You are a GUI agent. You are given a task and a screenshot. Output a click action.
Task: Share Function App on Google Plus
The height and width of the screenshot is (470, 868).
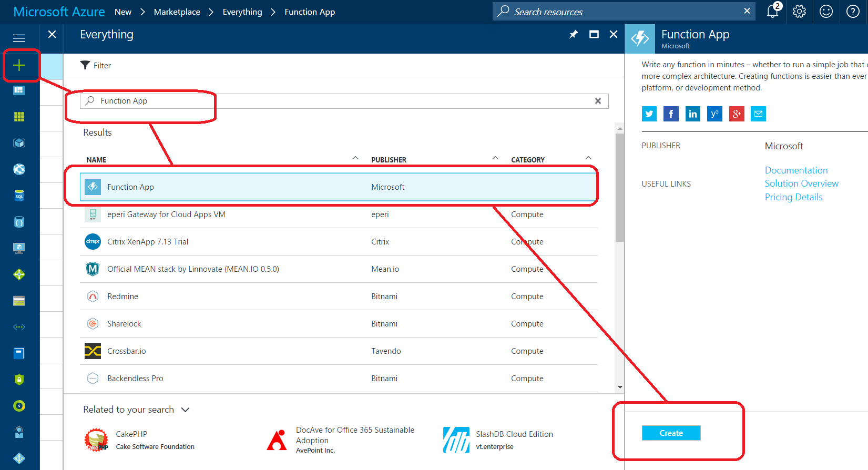click(x=737, y=114)
